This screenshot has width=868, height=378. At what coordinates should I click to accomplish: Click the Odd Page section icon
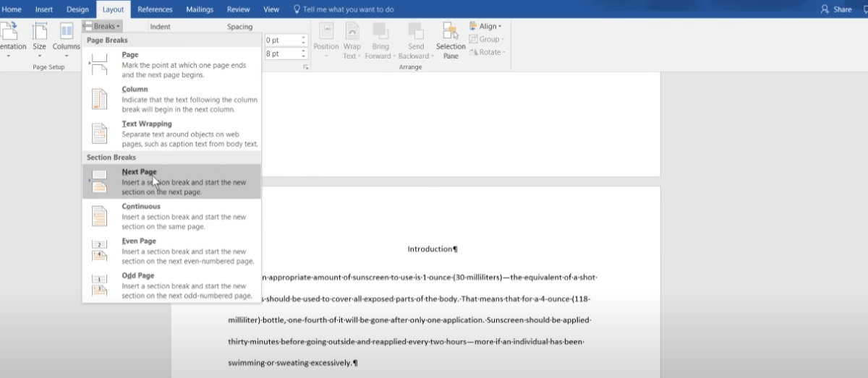(x=99, y=285)
